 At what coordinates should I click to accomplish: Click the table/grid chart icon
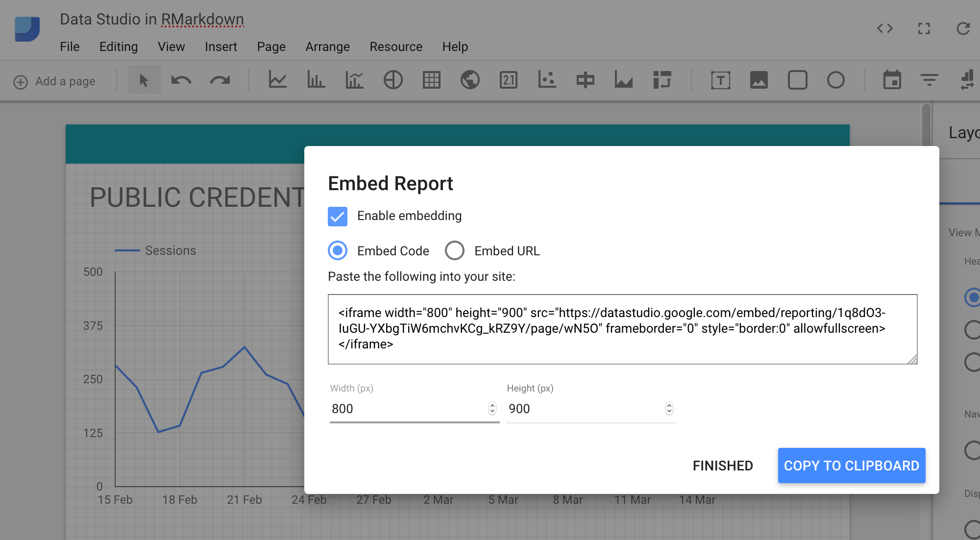(431, 81)
